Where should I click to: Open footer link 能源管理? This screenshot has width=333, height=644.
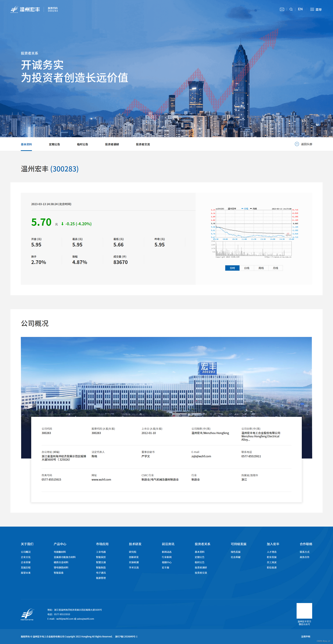101,578
